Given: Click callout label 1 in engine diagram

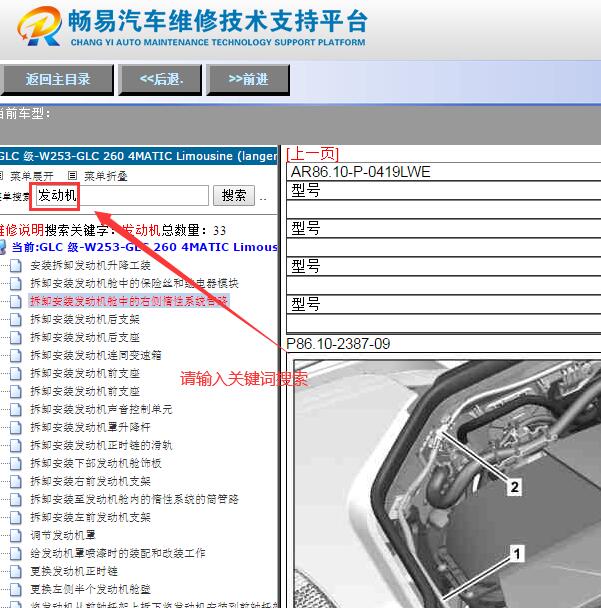Looking at the screenshot, I should 516,553.
